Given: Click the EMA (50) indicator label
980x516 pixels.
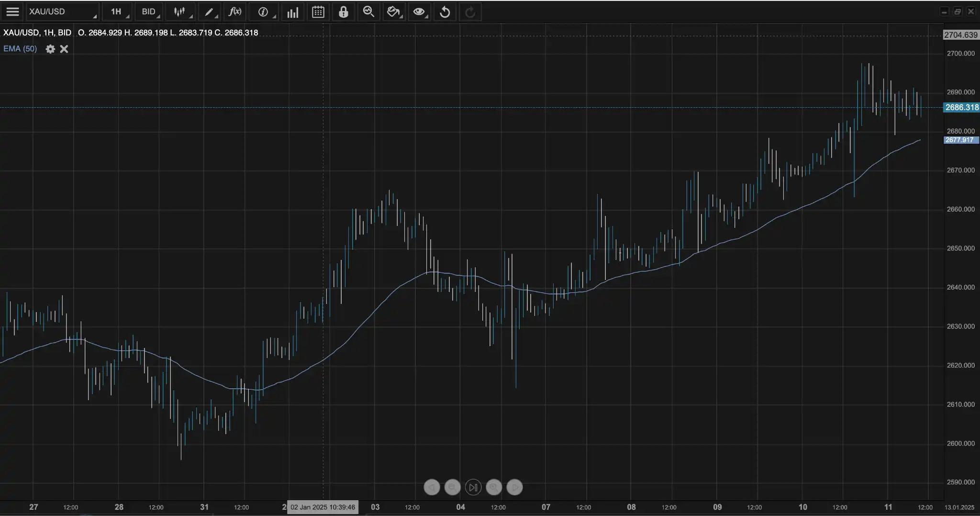Looking at the screenshot, I should [20, 49].
